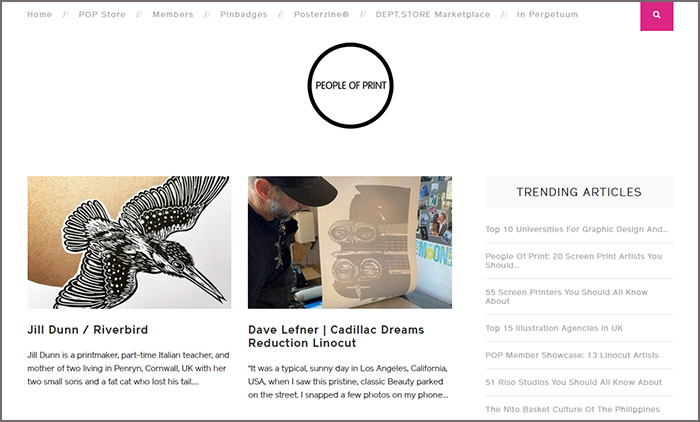Screen dimensions: 700x422
Task: Select Pinbadges in the top menu
Action: (244, 14)
